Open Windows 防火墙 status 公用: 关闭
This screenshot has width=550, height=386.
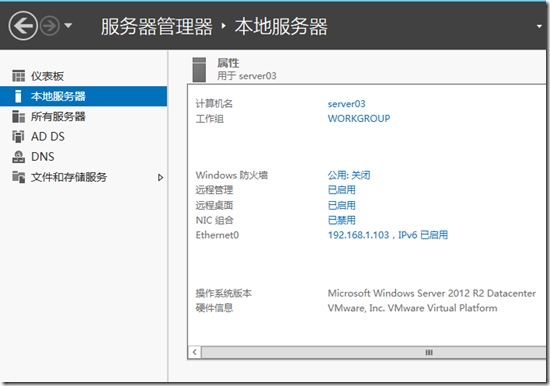coord(349,175)
